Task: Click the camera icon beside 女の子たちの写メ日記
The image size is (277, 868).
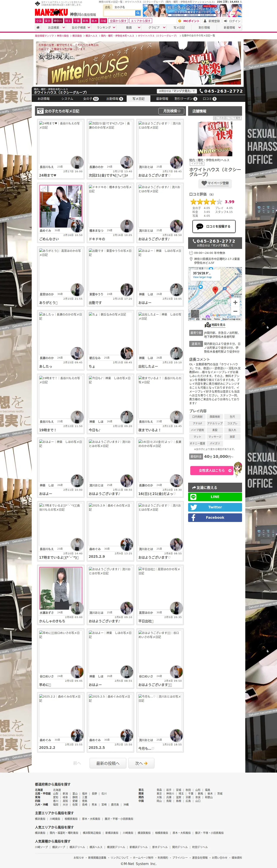Action: tap(40, 111)
